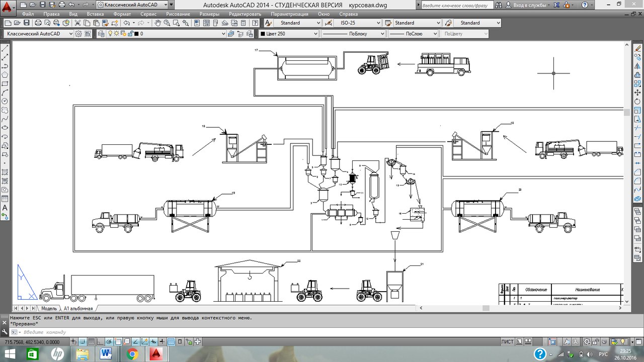Viewport: 644px width, 362px height.
Task: Open the Файл menu
Action: tap(27, 14)
